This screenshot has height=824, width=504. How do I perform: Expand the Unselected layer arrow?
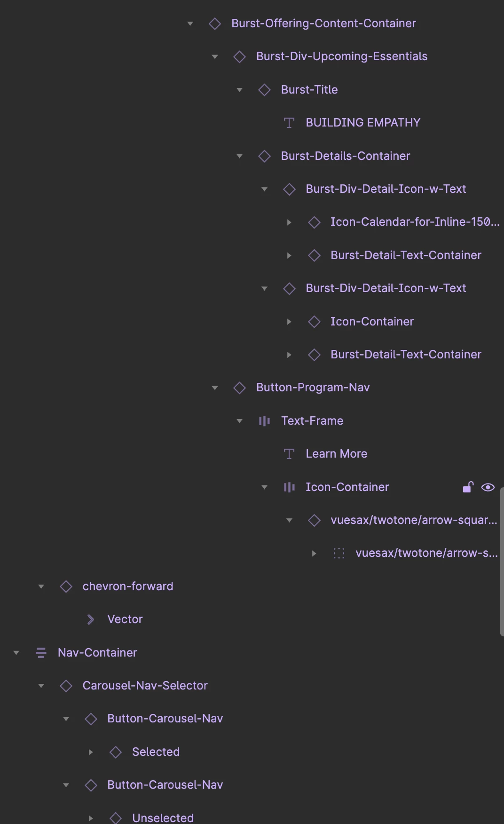pos(91,818)
